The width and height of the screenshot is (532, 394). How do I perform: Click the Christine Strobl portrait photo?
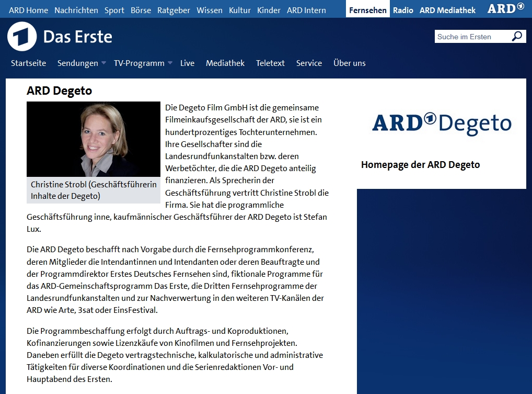tap(94, 139)
